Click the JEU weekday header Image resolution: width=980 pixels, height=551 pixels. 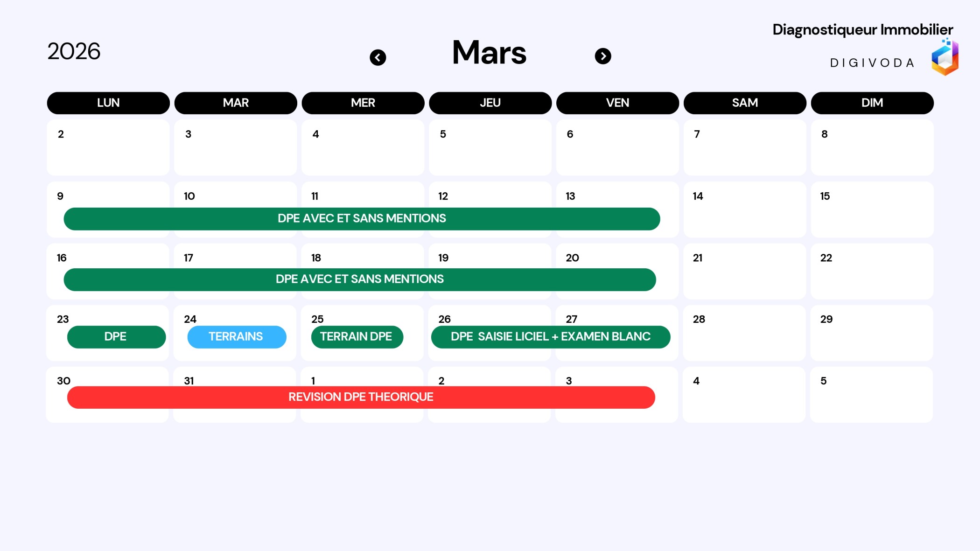click(490, 103)
